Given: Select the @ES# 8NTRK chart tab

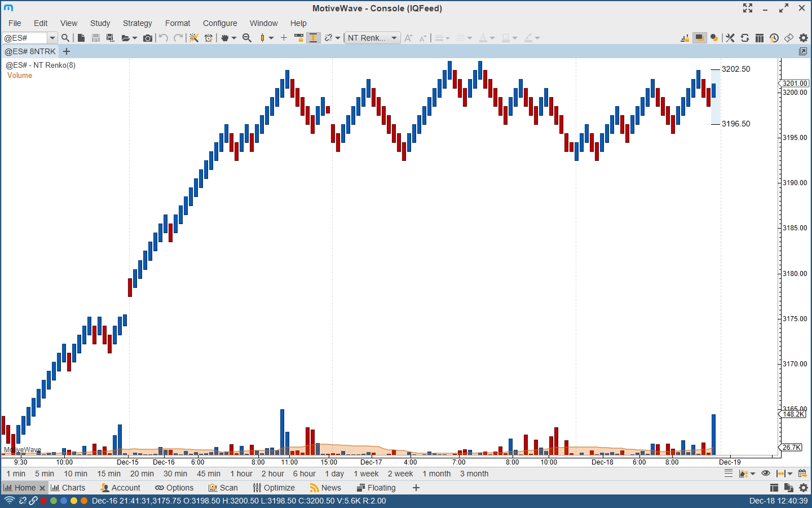Looking at the screenshot, I should pos(30,51).
